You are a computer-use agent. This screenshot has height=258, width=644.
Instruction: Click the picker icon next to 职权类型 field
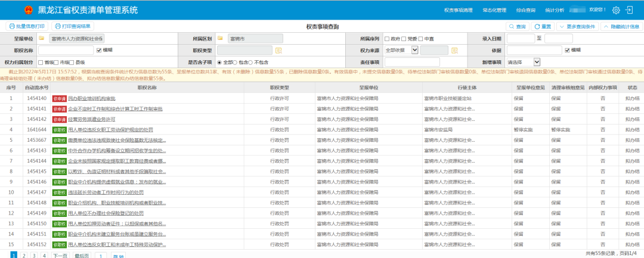click(x=278, y=50)
